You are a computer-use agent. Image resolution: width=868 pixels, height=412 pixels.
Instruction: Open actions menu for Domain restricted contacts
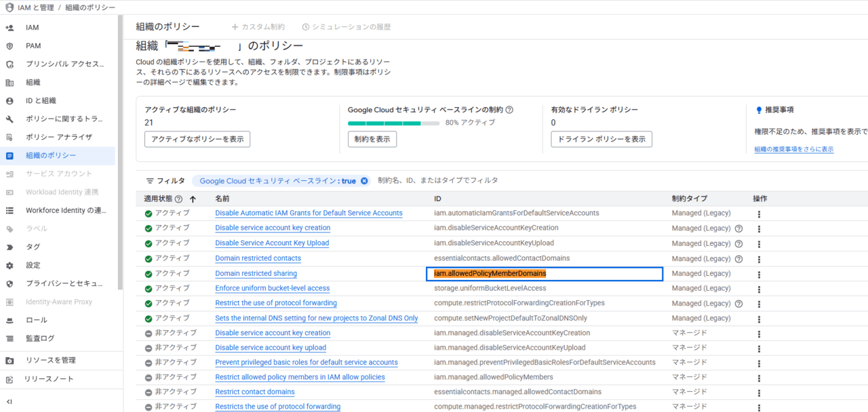(759, 258)
